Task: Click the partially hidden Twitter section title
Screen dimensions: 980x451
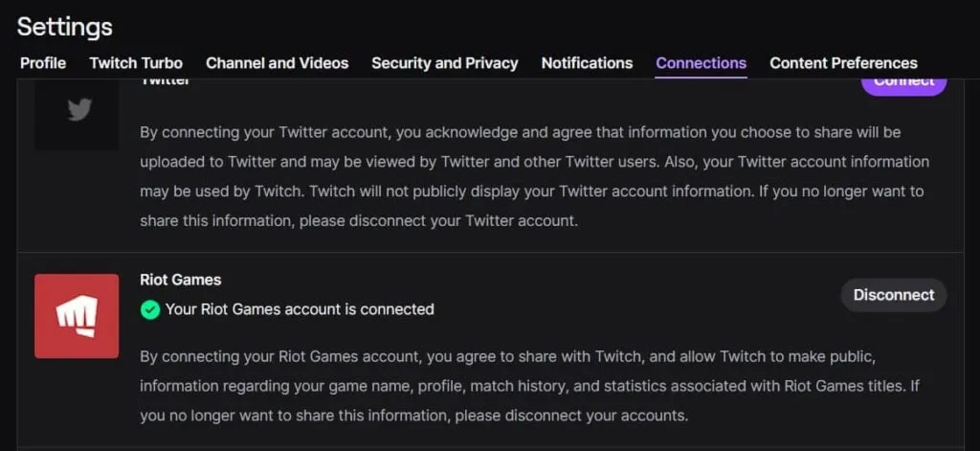Action: pos(165,82)
